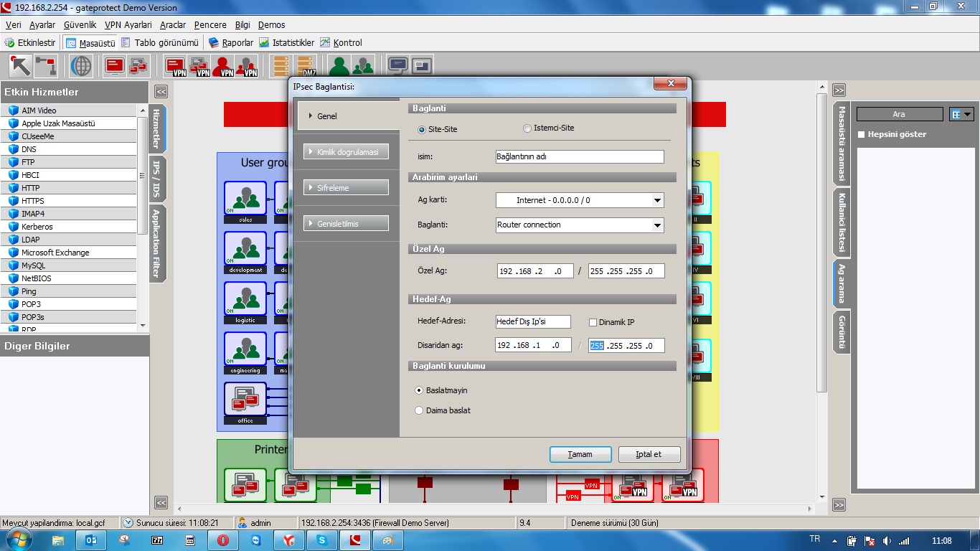Screen dimensions: 980x551
Task: Choose the Daima baslat option
Action: [x=420, y=410]
